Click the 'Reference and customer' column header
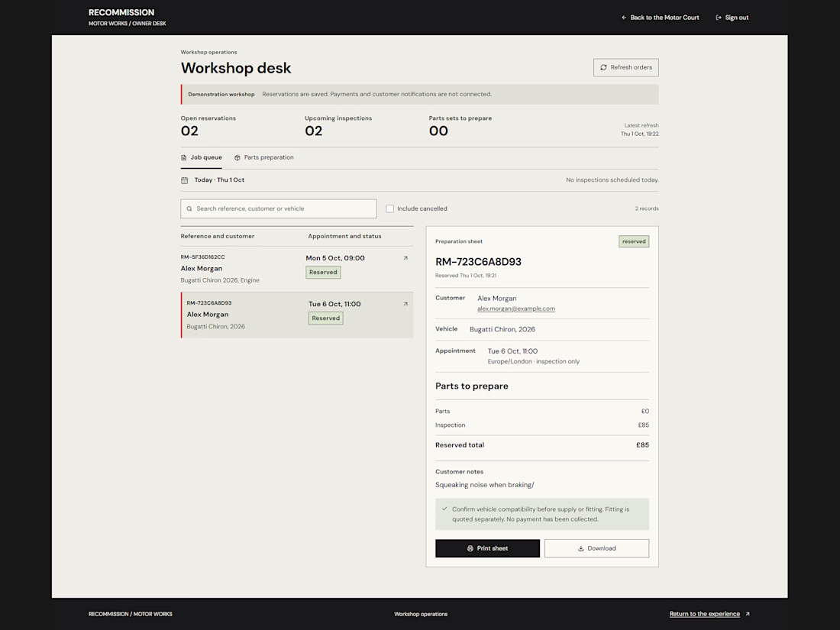 point(218,236)
